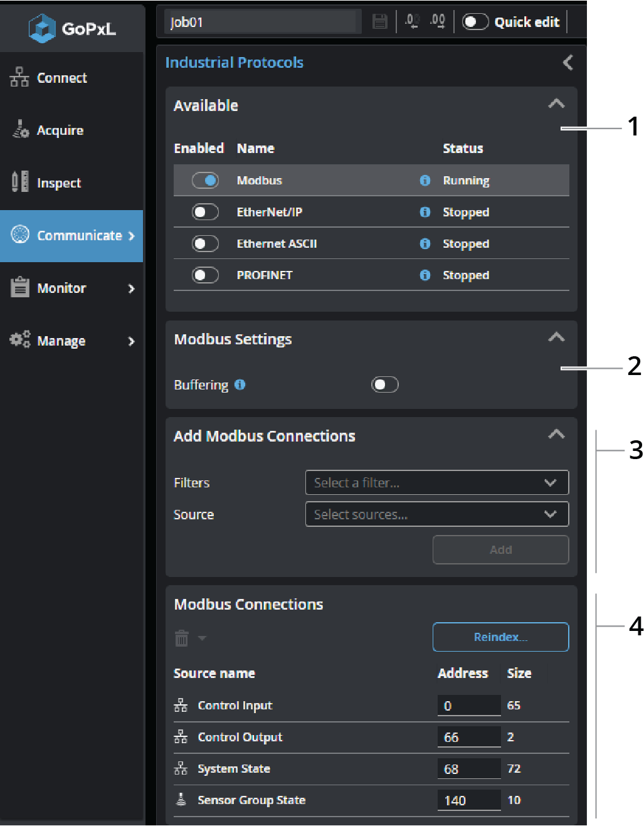
Task: Click the Buffering info icon
Action: pos(240,384)
